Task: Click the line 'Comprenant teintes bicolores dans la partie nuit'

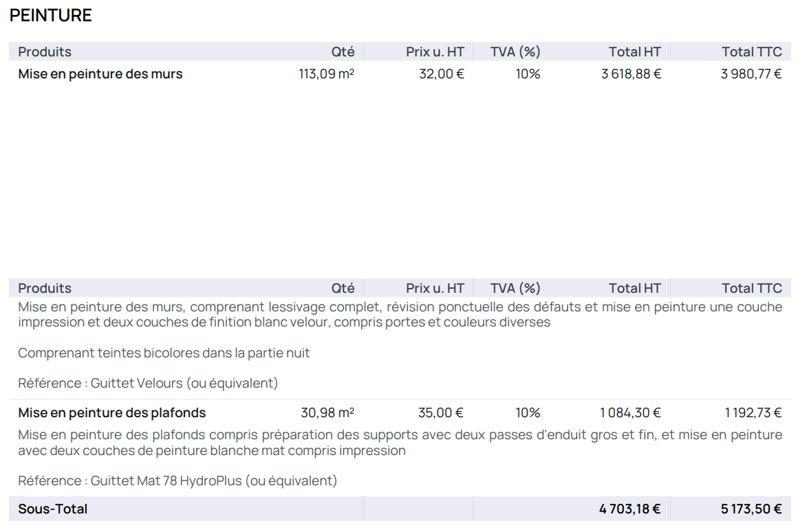Action: point(163,353)
